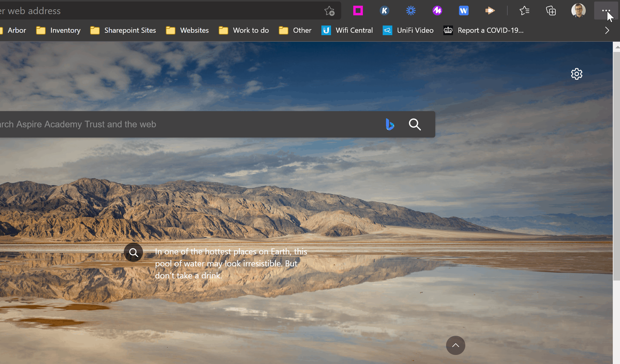Open Settings and more ellipsis menu
The width and height of the screenshot is (620, 364).
coord(606,11)
